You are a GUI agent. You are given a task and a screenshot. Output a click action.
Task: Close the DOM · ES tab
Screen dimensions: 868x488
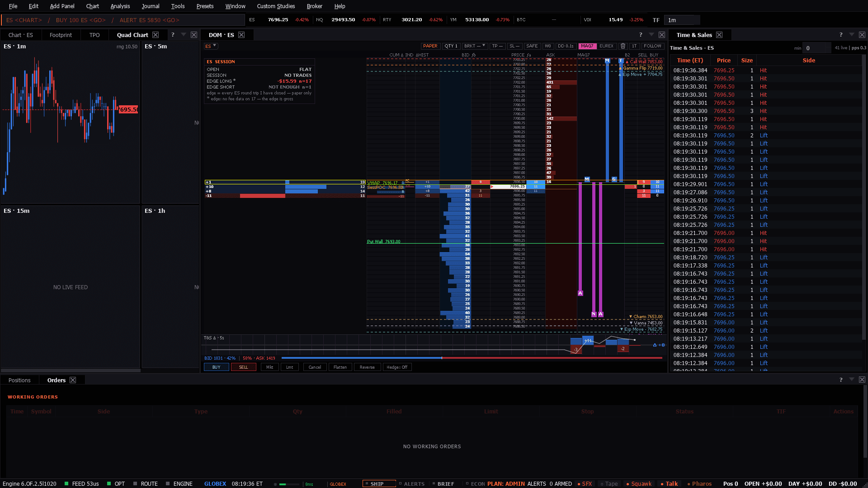[241, 35]
